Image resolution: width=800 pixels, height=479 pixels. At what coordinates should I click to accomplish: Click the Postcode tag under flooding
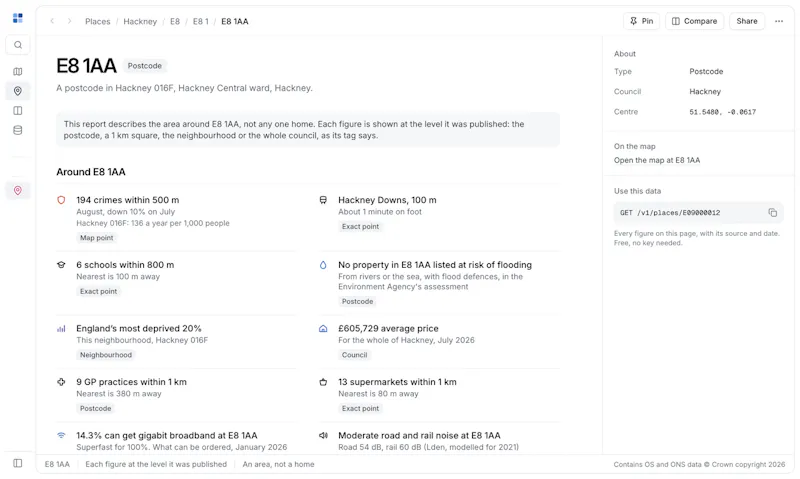pos(357,301)
